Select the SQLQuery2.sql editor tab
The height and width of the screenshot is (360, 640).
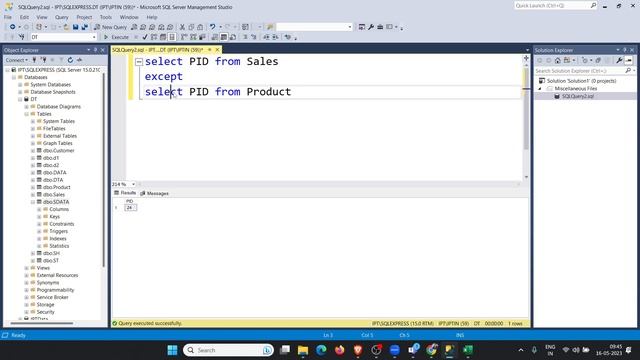158,50
